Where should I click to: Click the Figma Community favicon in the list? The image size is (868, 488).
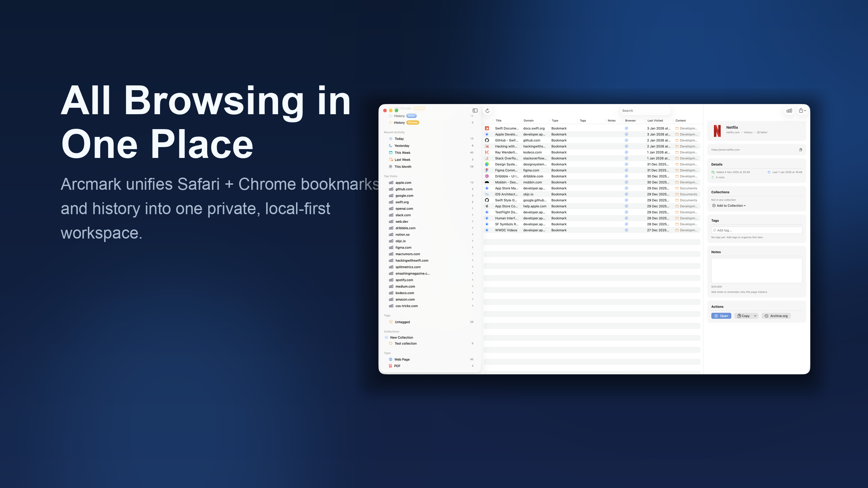click(x=487, y=170)
